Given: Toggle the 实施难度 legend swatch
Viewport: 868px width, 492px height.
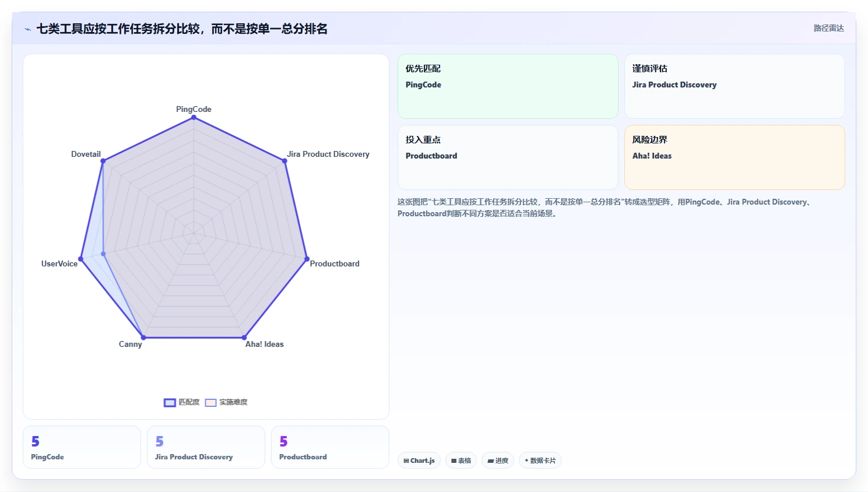Looking at the screenshot, I should click(x=210, y=402).
